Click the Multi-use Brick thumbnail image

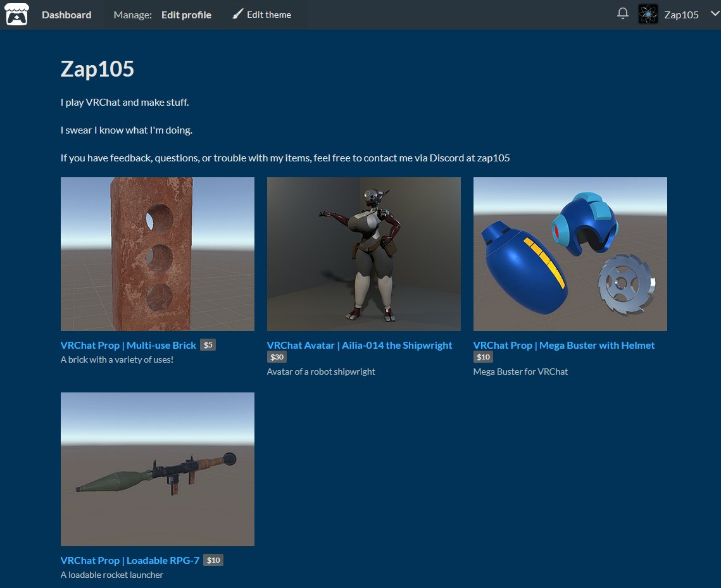point(157,254)
